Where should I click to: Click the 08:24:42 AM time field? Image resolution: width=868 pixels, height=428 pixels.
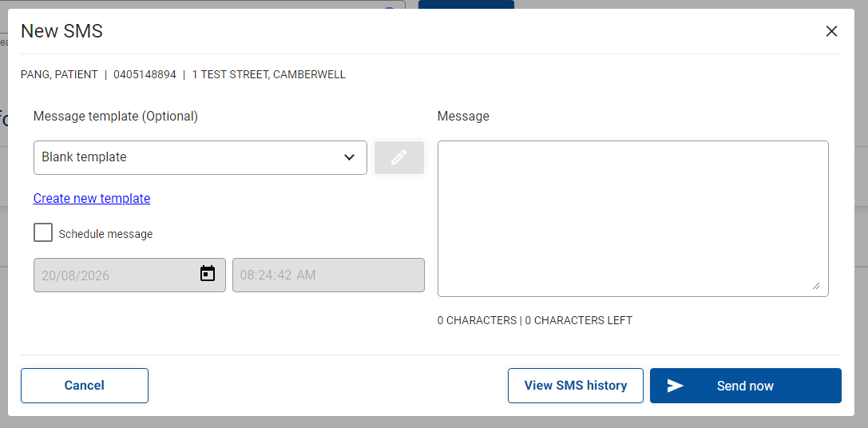coord(329,275)
